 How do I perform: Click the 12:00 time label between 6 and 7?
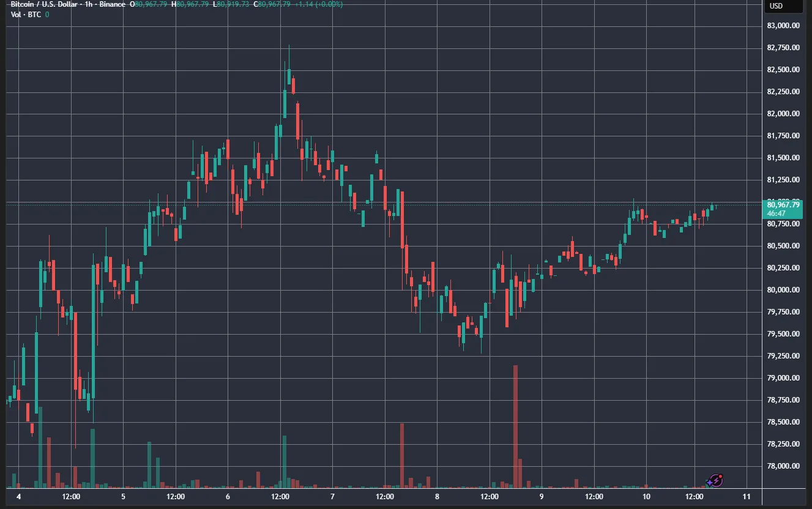click(280, 497)
